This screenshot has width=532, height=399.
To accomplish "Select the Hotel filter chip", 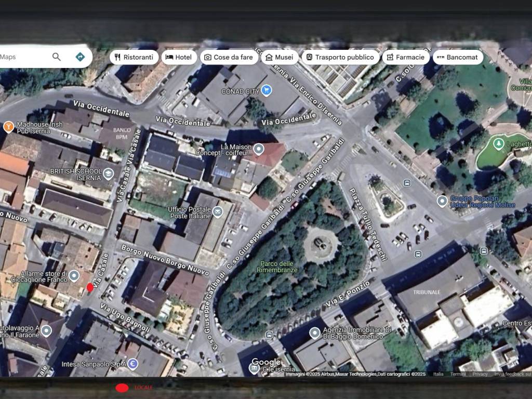I will click(179, 57).
